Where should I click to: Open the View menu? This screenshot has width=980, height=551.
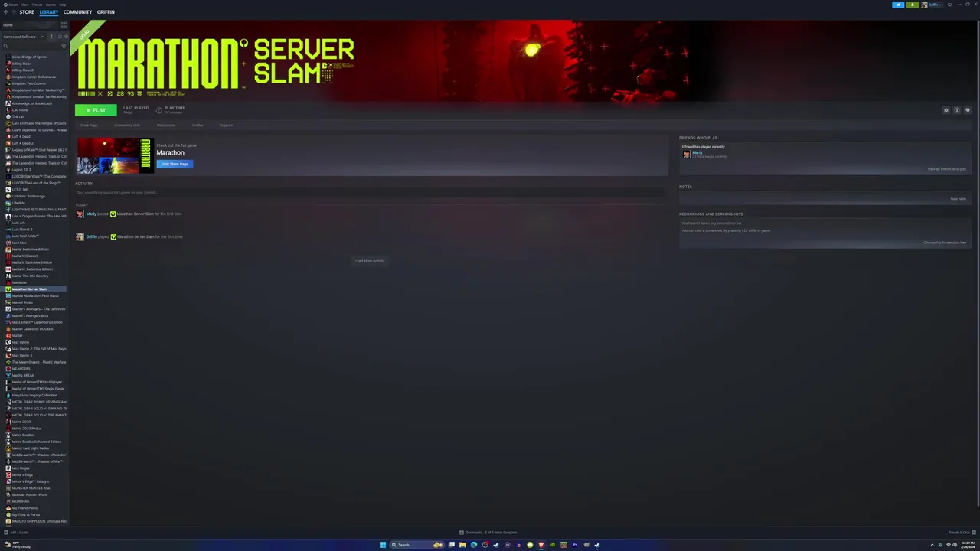click(24, 5)
